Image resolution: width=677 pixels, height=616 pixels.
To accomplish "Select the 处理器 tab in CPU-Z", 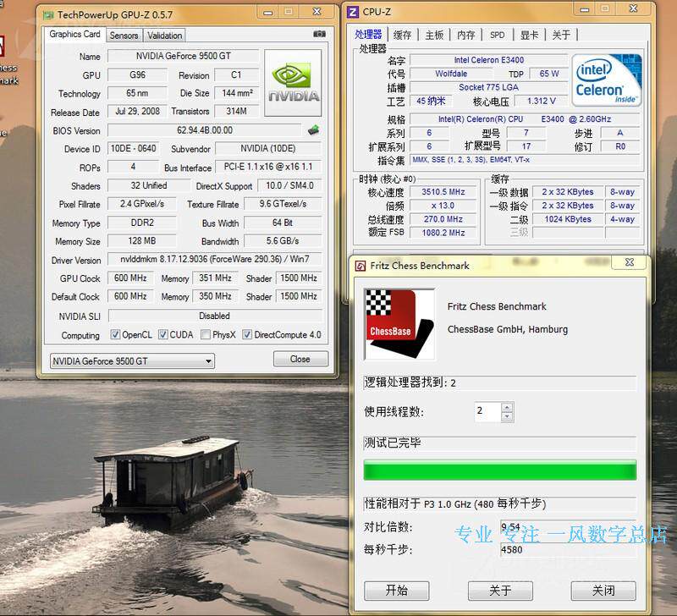I will (368, 35).
